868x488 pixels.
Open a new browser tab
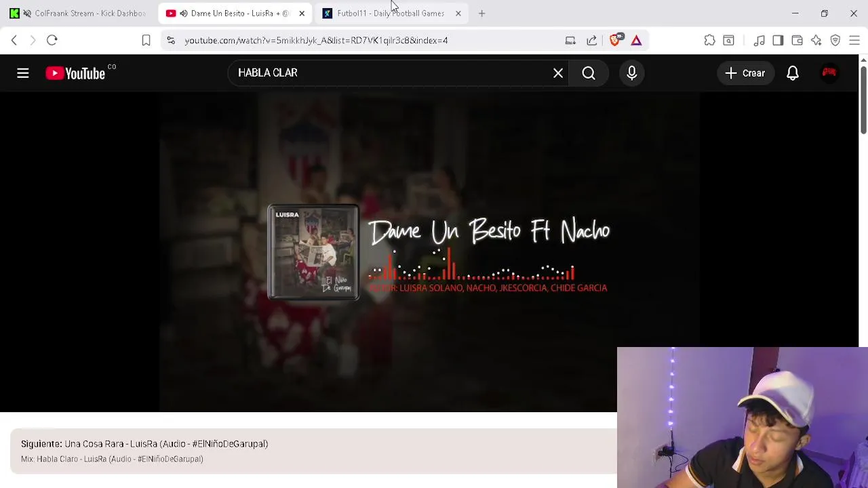[481, 14]
